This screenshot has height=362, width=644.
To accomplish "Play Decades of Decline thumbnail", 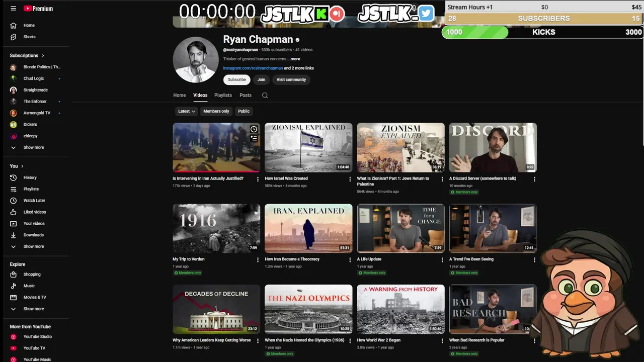I will pos(216,309).
